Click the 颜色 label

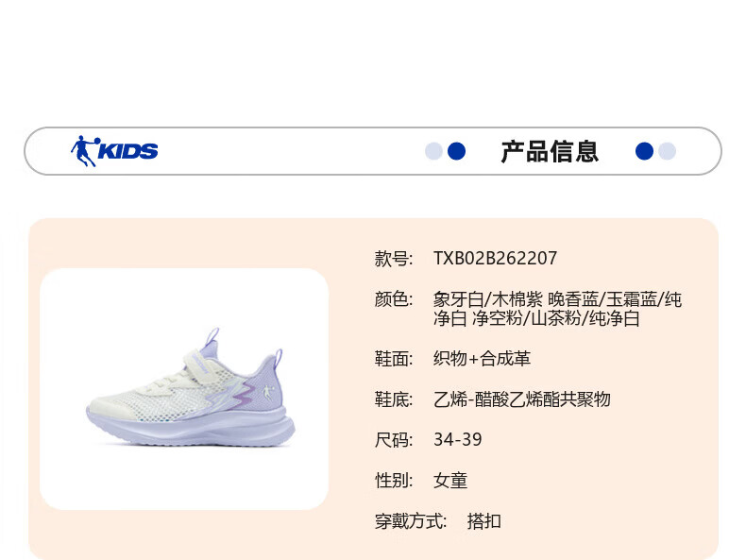tap(394, 299)
